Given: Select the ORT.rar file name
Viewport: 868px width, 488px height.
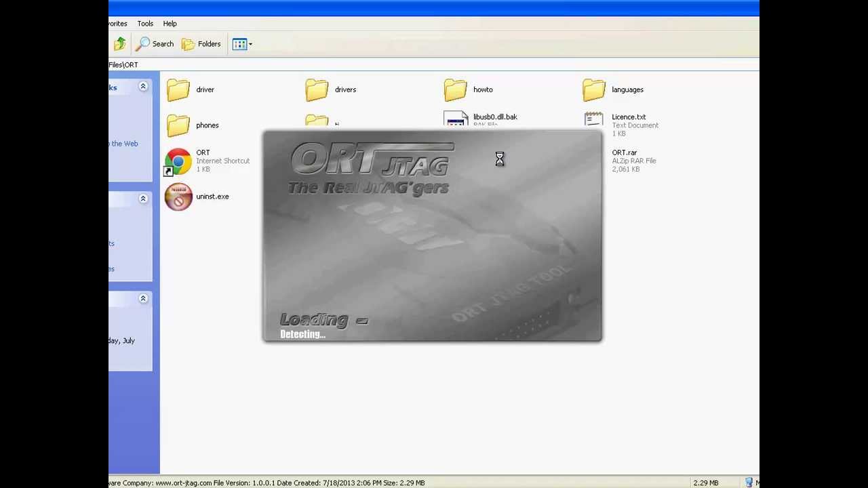Looking at the screenshot, I should tap(625, 152).
